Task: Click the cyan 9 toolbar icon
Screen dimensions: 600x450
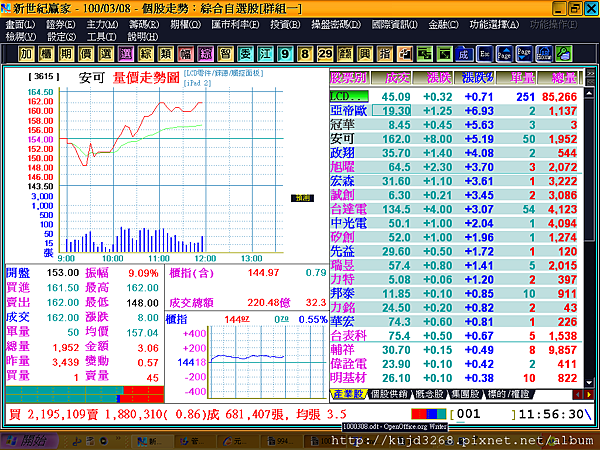Action: click(x=285, y=54)
